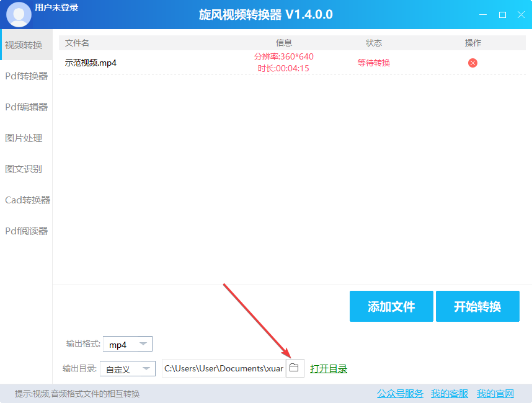Click the 开始转换 button
This screenshot has height=403, width=532.
[477, 306]
